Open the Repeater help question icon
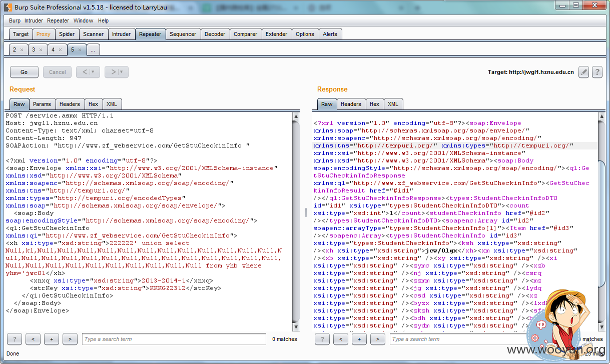Screen dimensions: 610x364 (596, 72)
